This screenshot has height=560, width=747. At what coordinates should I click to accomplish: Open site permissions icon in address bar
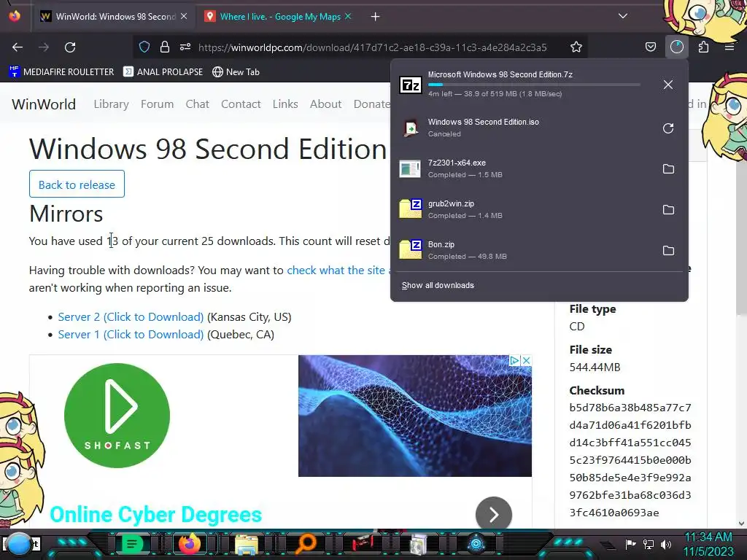[x=185, y=47]
